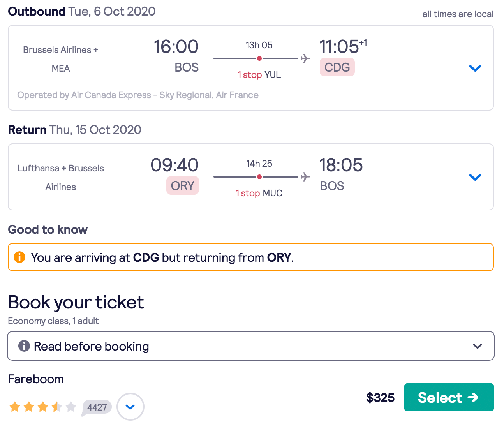Click the return flight airplane icon
Image resolution: width=504 pixels, height=430 pixels.
305,177
